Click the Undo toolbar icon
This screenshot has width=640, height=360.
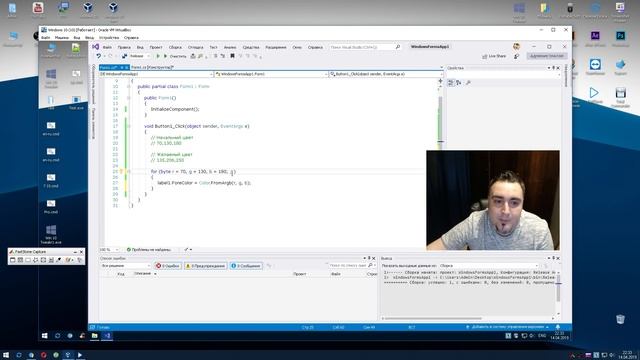coord(98,56)
